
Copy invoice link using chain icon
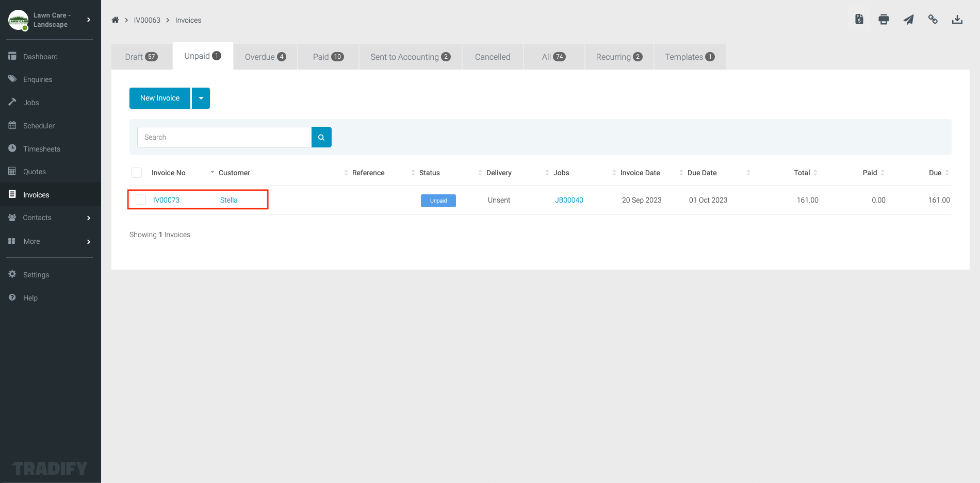coord(933,19)
